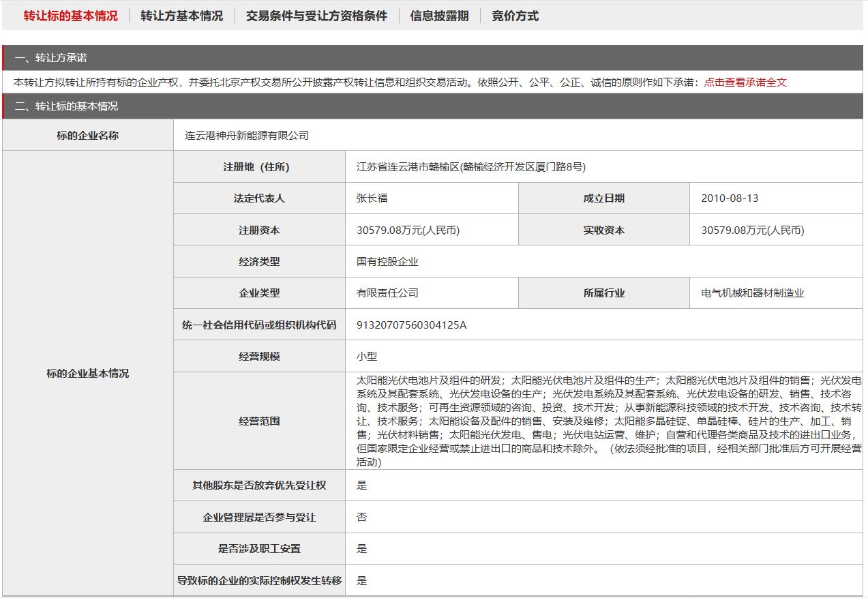
Task: Select company name 连云港神舟新能源有限公司
Action: (247, 135)
